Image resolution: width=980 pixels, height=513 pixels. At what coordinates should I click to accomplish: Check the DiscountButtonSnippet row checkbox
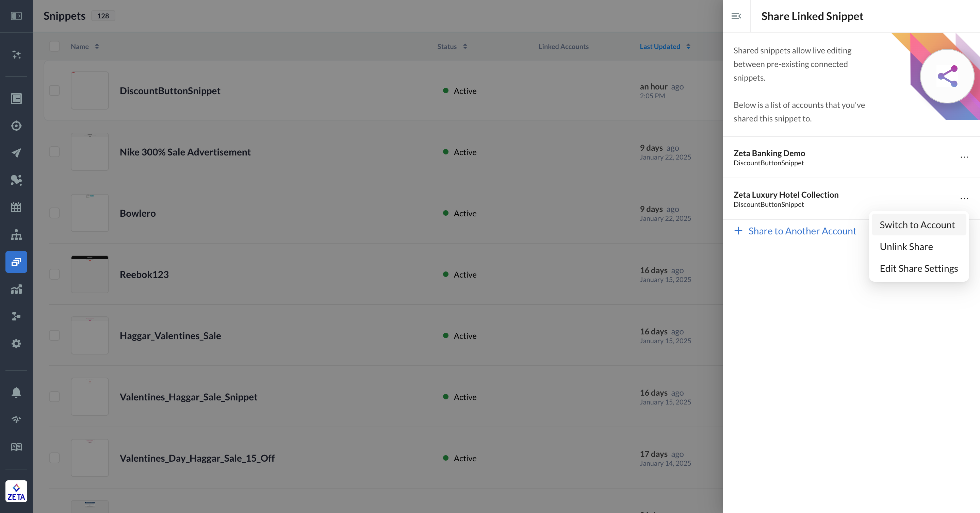[54, 90]
